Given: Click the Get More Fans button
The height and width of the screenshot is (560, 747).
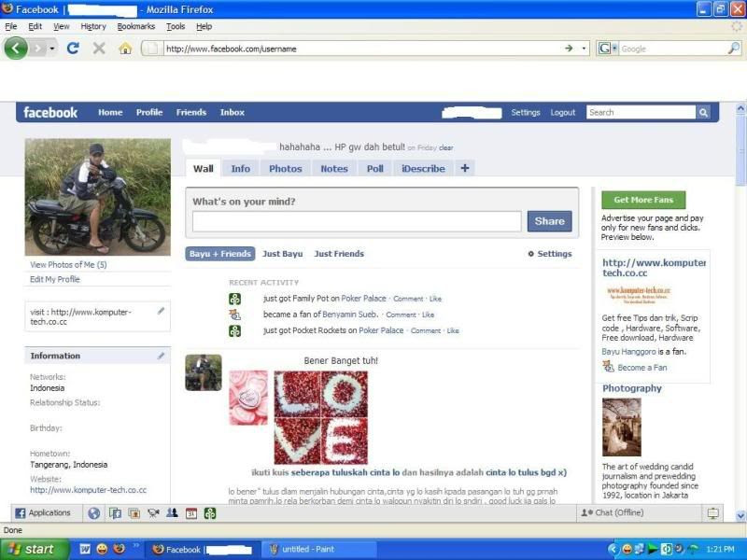Looking at the screenshot, I should pos(643,200).
